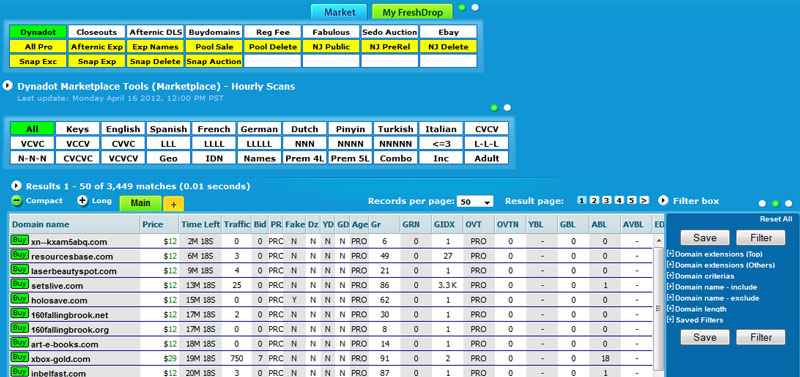Switch to Market tab
The height and width of the screenshot is (377, 800).
coord(339,12)
